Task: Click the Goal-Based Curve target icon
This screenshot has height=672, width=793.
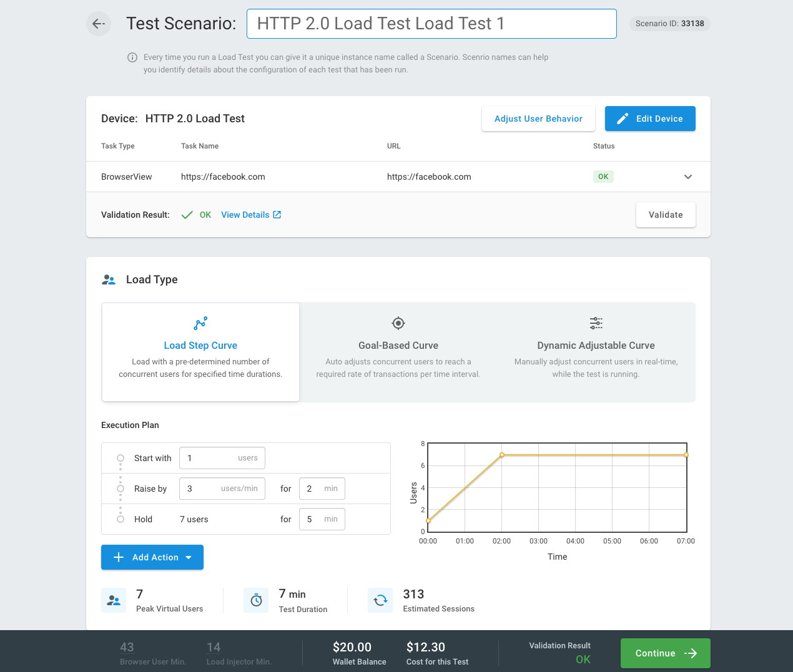Action: (x=398, y=323)
